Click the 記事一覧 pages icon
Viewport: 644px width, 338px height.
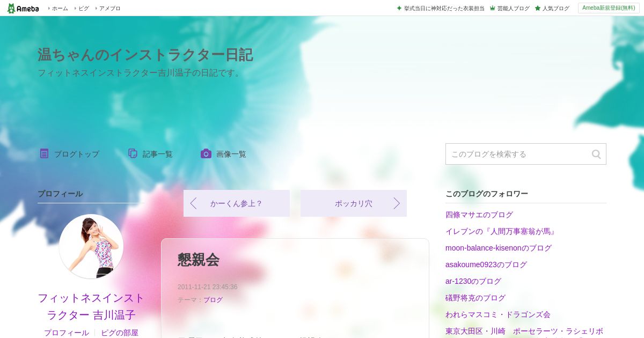point(133,153)
